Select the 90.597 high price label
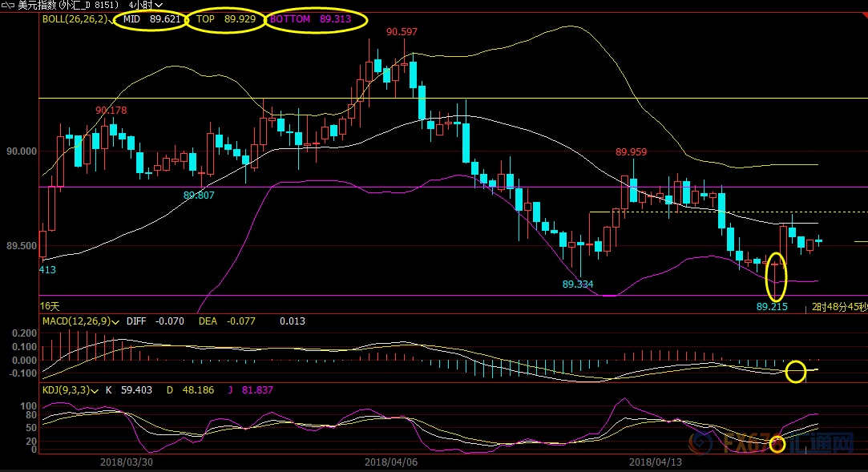The width and height of the screenshot is (868, 472). 402,32
